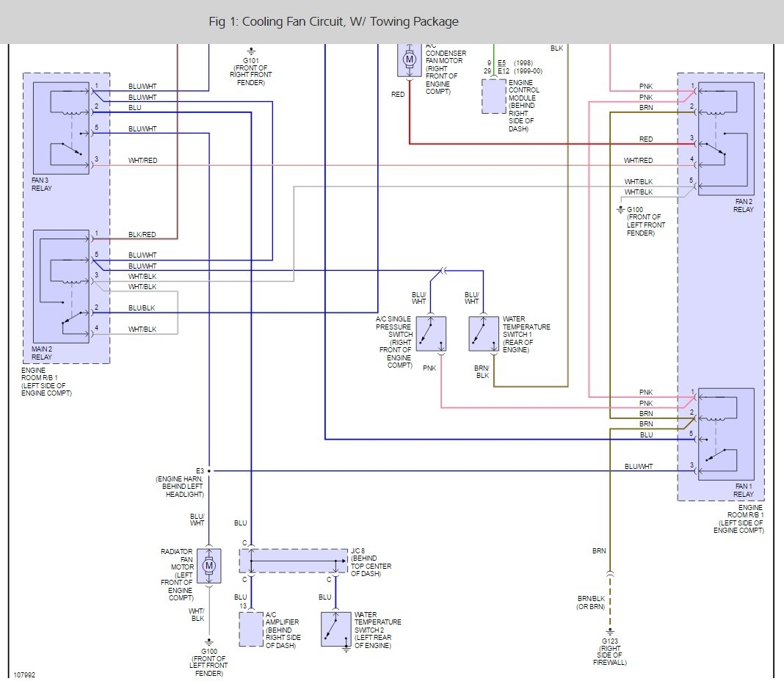Viewport: 784px width, 684px height.
Task: Click WATER TEMPERATURE SWITCH 1 text label
Action: [526, 335]
